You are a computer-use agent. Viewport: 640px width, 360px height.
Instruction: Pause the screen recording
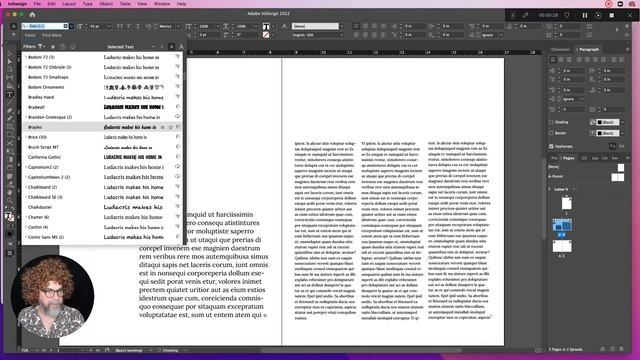coord(584,15)
